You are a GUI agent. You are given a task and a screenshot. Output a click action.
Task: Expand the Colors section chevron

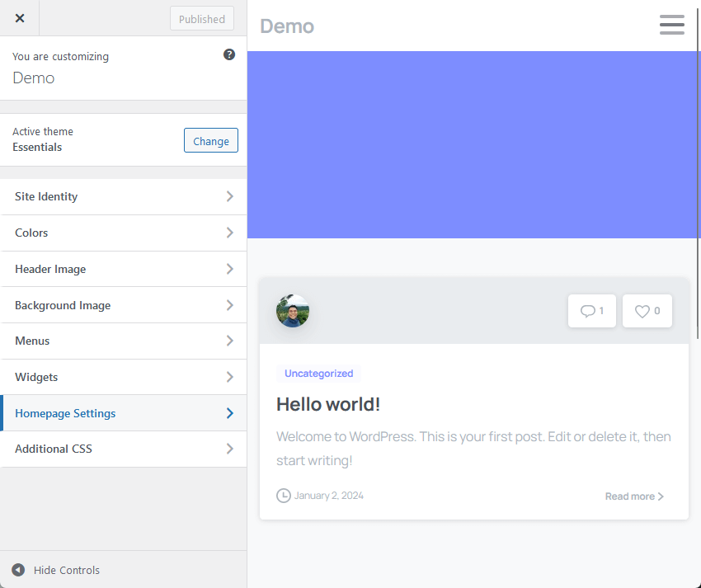pos(229,233)
